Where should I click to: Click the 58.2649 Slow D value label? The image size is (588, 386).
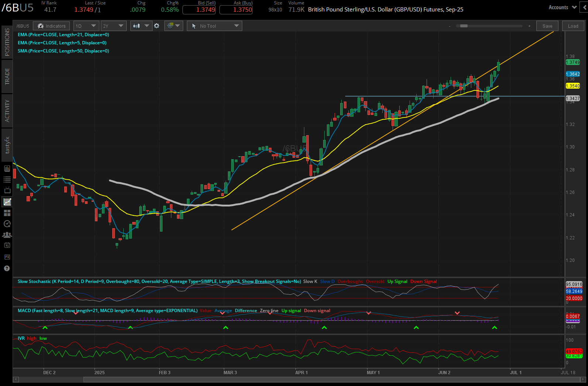[574, 291]
